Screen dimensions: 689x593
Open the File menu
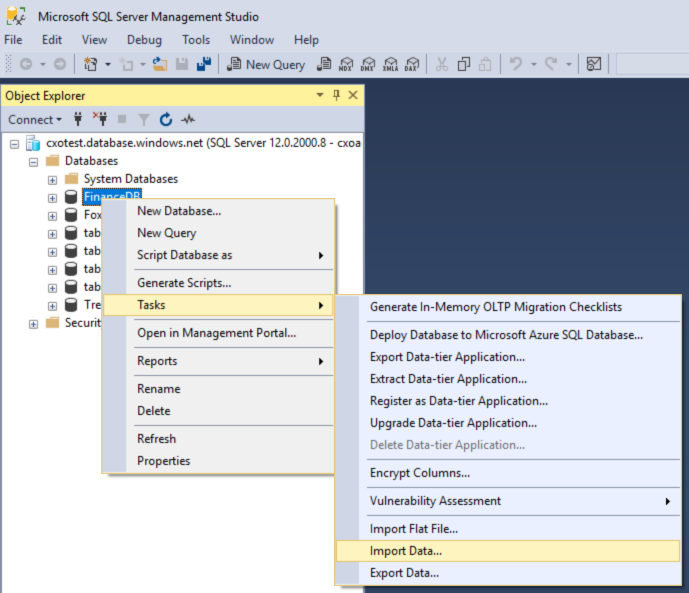click(13, 40)
